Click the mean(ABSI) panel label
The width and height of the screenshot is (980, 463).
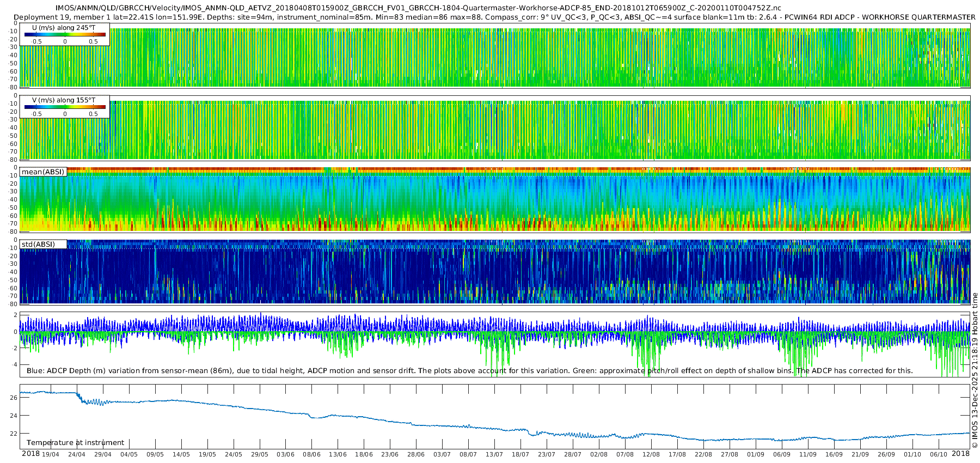point(43,172)
